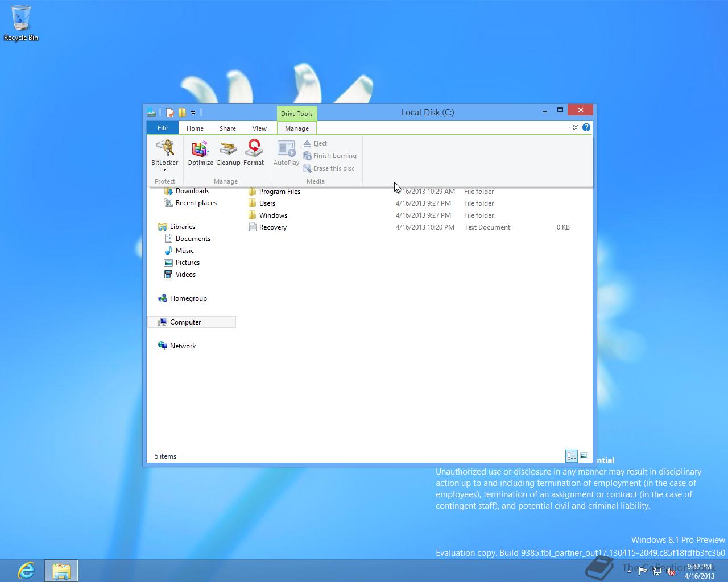This screenshot has width=728, height=582.
Task: Run Disk Cleanup from the ribbon
Action: click(228, 153)
